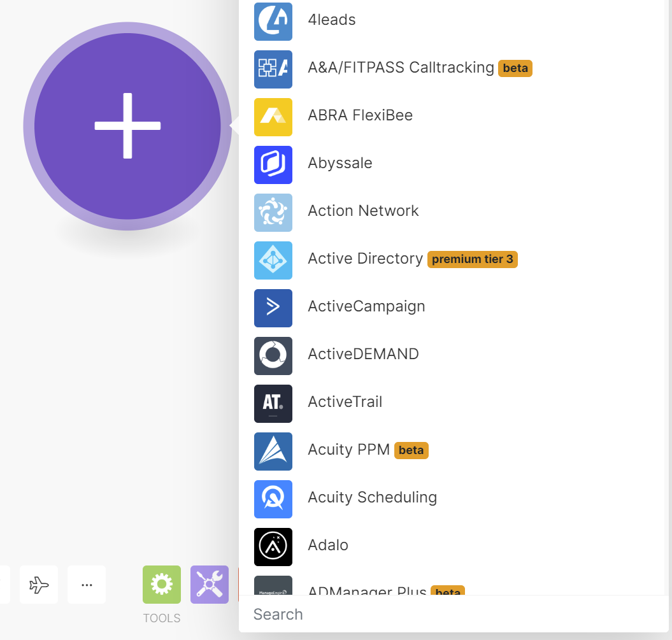Select the ABRA FlexiBee yellow icon
The width and height of the screenshot is (672, 640).
point(273,117)
